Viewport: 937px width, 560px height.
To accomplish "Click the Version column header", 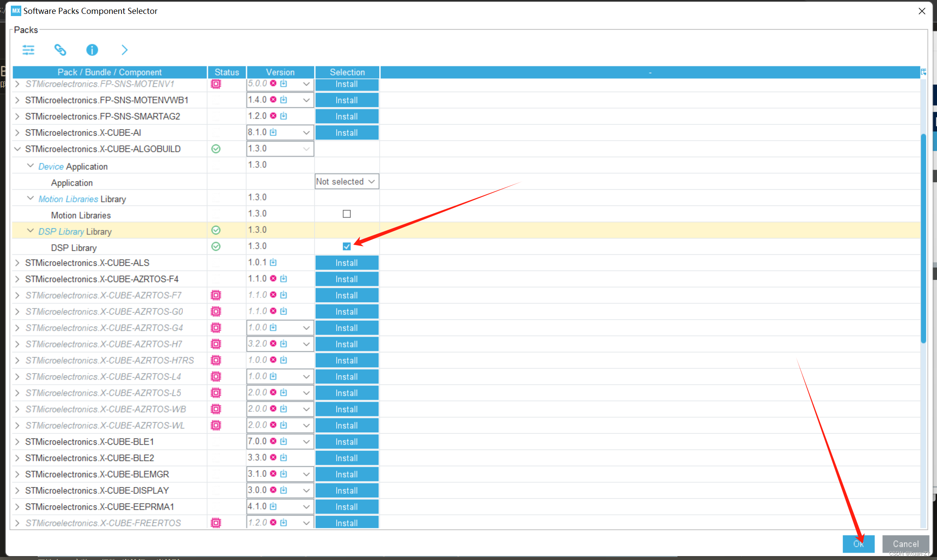I will pos(280,72).
